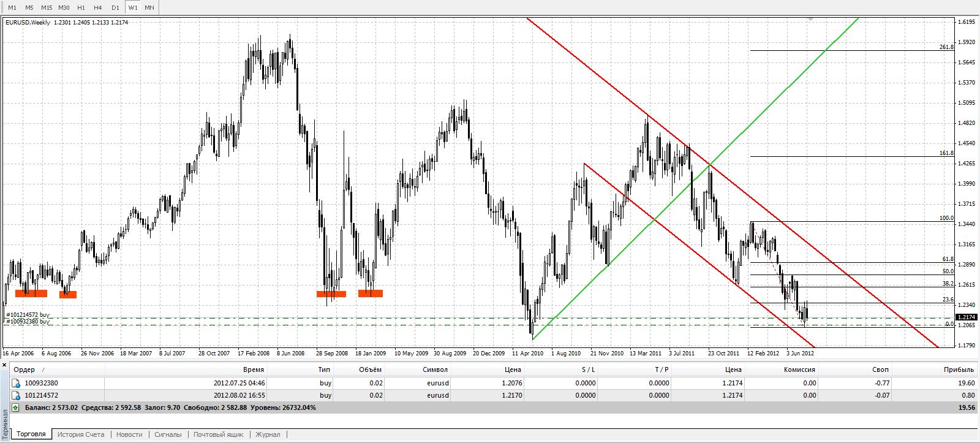Click the S / L column header
This screenshot has width=980, height=443.
[561, 369]
